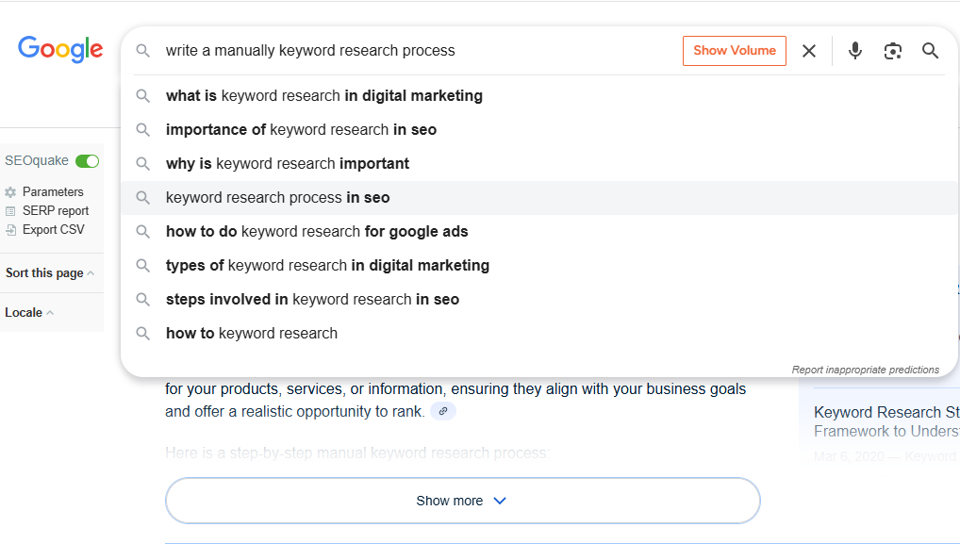Click the Google logo
Viewport: 960px width, 560px height.
pyautogui.click(x=60, y=49)
